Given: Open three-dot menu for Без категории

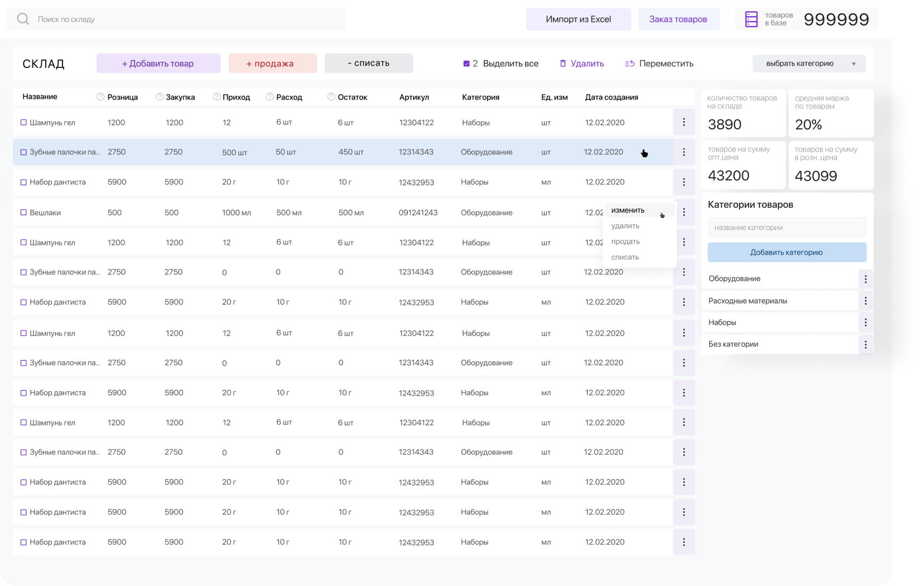Looking at the screenshot, I should coord(865,344).
